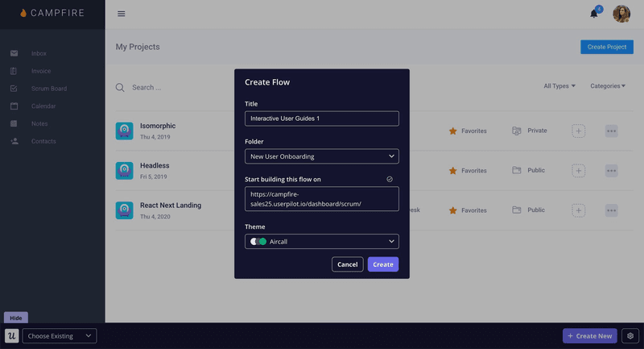Open the Theme dropdown
The width and height of the screenshot is (644, 349).
coord(321,242)
